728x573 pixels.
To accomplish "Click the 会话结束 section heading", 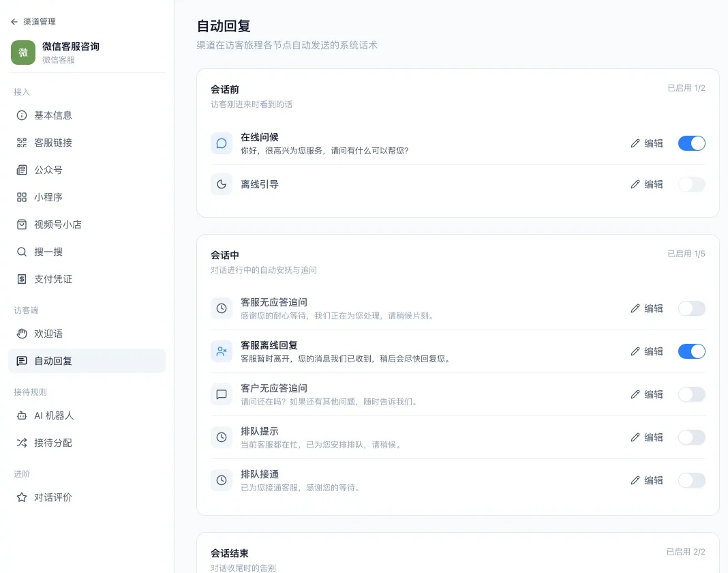I will click(229, 553).
